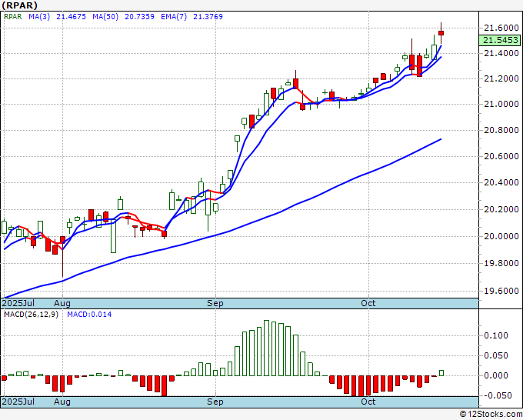Click the 0.000 MACD axis label
Viewport: 523px width, 420px height.
(496, 375)
